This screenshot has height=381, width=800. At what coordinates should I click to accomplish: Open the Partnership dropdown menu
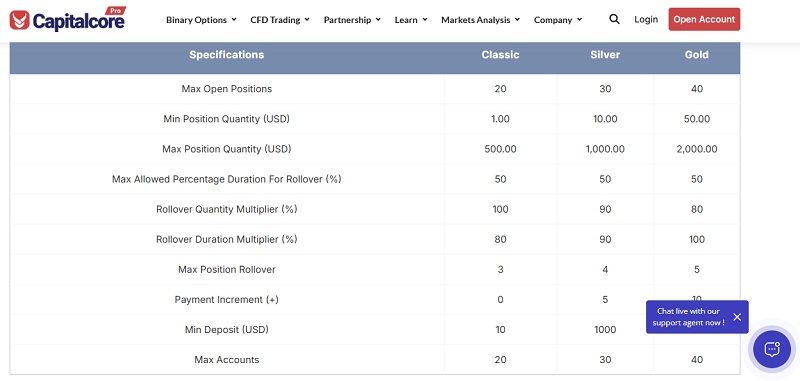(x=352, y=20)
